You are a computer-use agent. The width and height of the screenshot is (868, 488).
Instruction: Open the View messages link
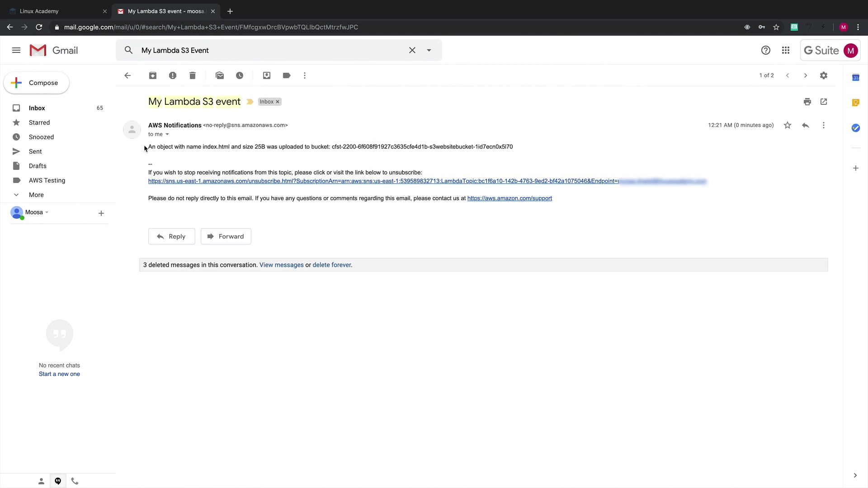(x=281, y=265)
